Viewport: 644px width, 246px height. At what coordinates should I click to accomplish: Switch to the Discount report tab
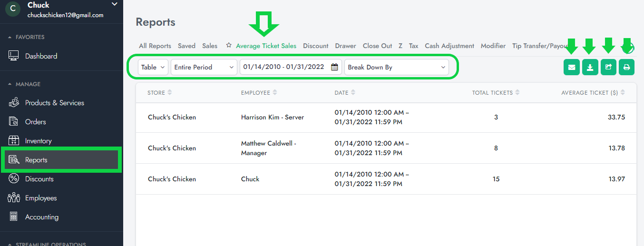[x=315, y=46]
